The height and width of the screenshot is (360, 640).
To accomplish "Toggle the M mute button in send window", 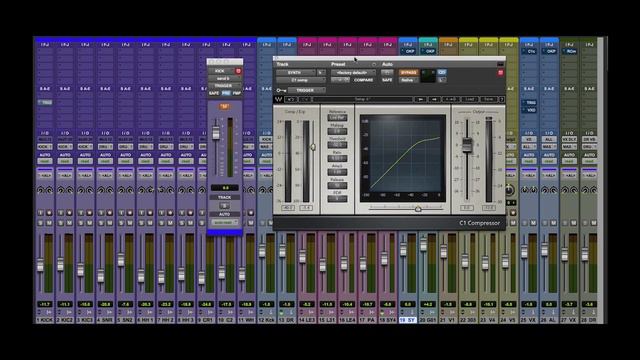I will pos(224,107).
